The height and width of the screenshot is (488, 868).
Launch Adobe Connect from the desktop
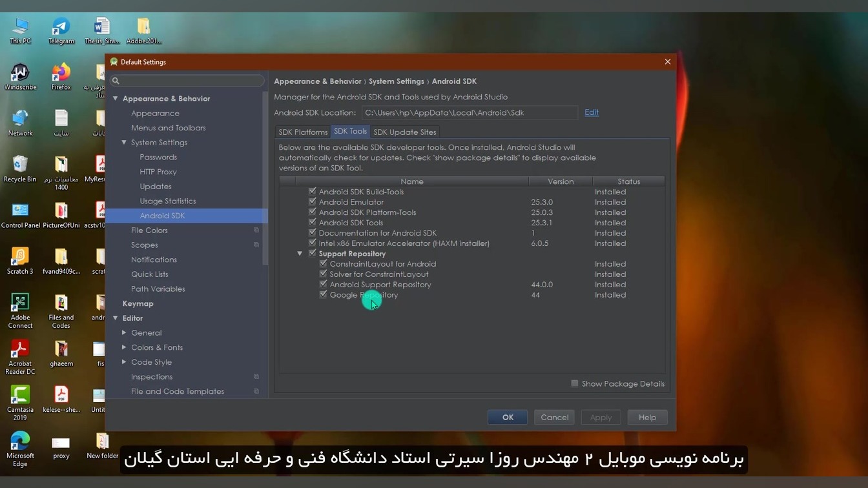[20, 311]
